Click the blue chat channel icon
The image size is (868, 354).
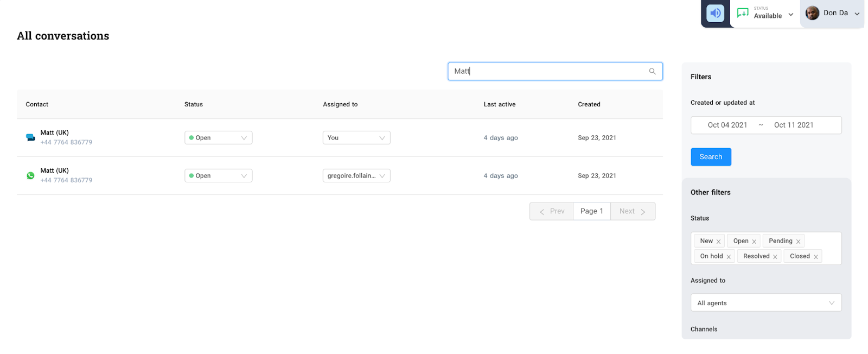tap(30, 138)
